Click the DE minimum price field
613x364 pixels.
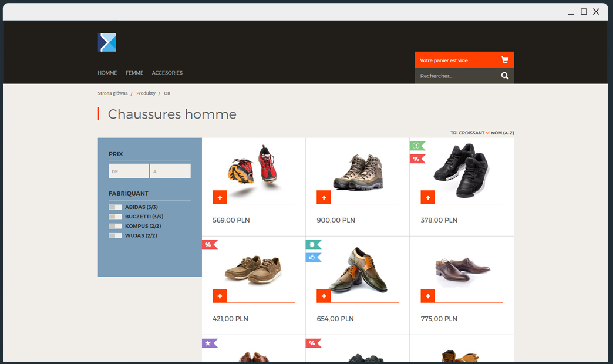[x=129, y=171]
